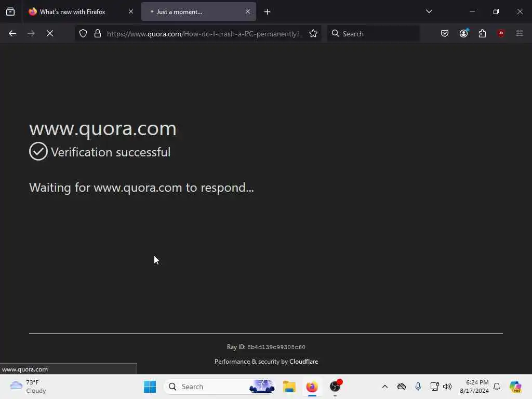The width and height of the screenshot is (532, 399).
Task: Restore down the Firefox window
Action: 496,11
